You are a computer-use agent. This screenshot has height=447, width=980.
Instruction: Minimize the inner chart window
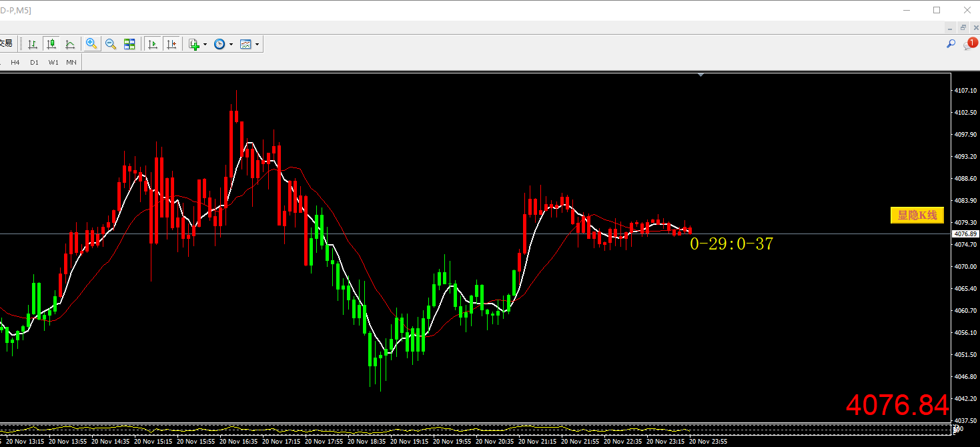(951, 27)
